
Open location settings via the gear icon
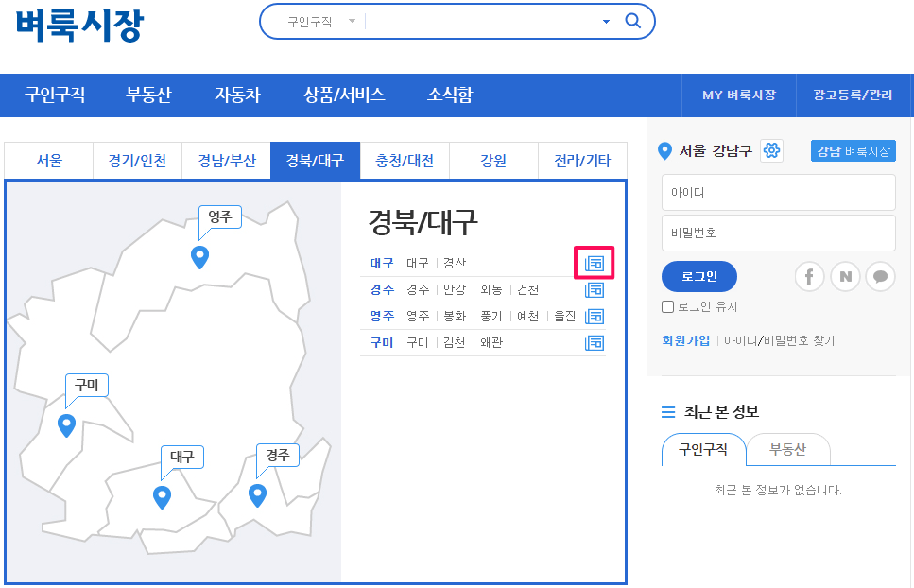click(771, 150)
